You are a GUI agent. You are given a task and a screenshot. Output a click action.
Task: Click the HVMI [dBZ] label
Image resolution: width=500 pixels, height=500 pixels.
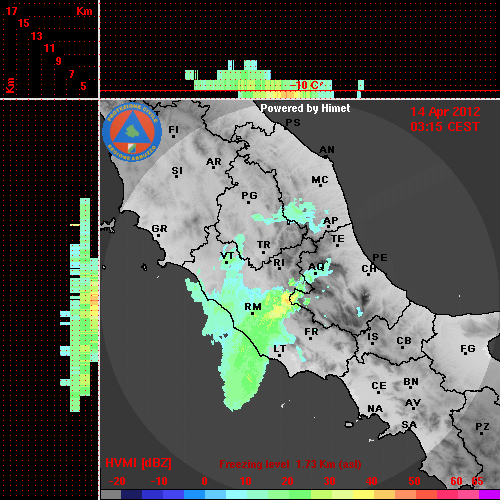click(x=138, y=463)
